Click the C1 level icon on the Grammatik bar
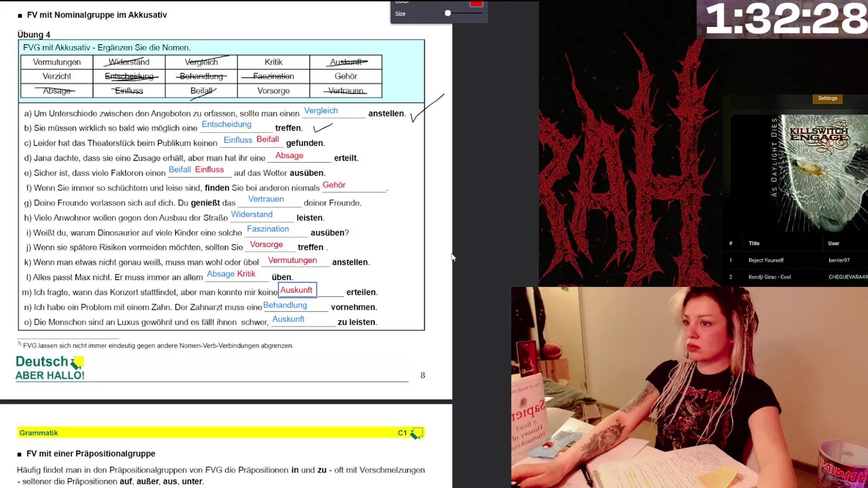Image resolution: width=868 pixels, height=488 pixels. [416, 433]
